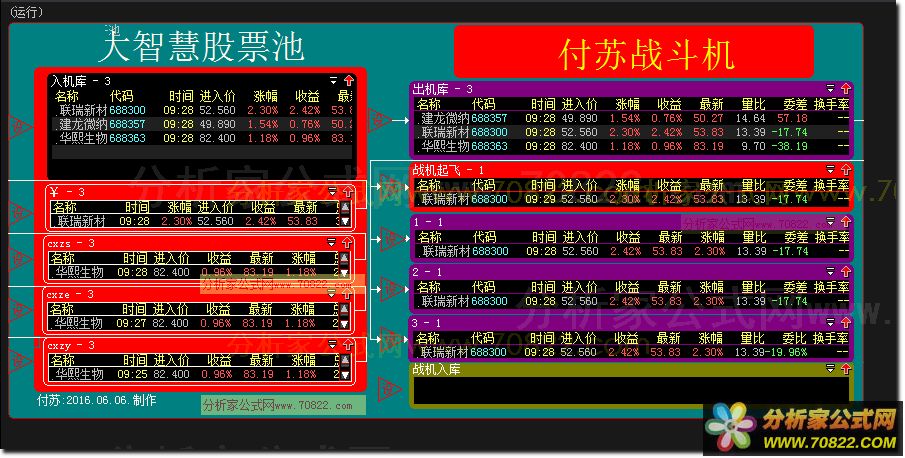Click 最新 column header in 战机起飞 panel

tap(711, 185)
